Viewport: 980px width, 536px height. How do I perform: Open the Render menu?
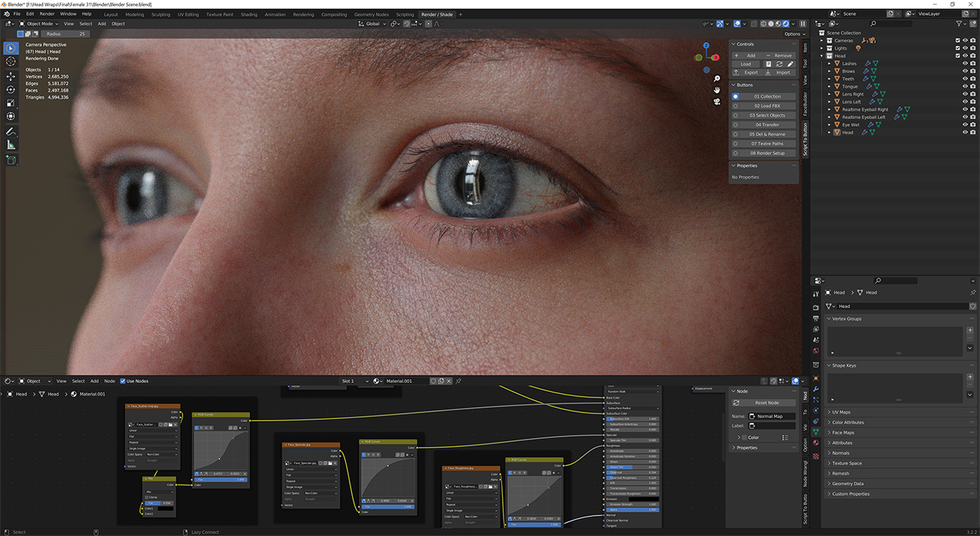46,13
